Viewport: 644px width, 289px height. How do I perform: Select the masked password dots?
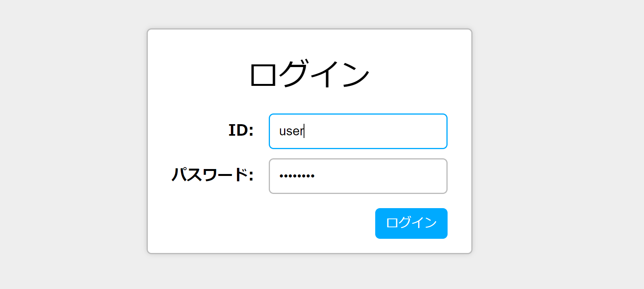pyautogui.click(x=297, y=175)
